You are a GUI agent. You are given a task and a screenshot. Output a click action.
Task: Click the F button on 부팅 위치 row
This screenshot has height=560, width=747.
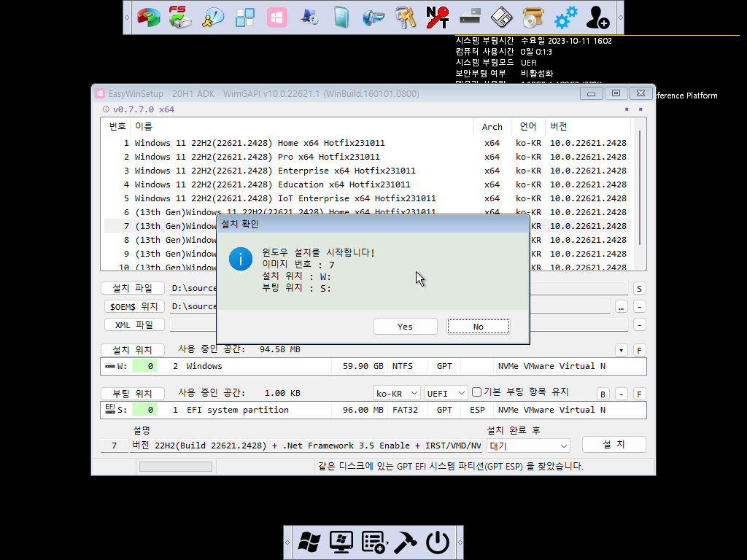click(x=639, y=394)
